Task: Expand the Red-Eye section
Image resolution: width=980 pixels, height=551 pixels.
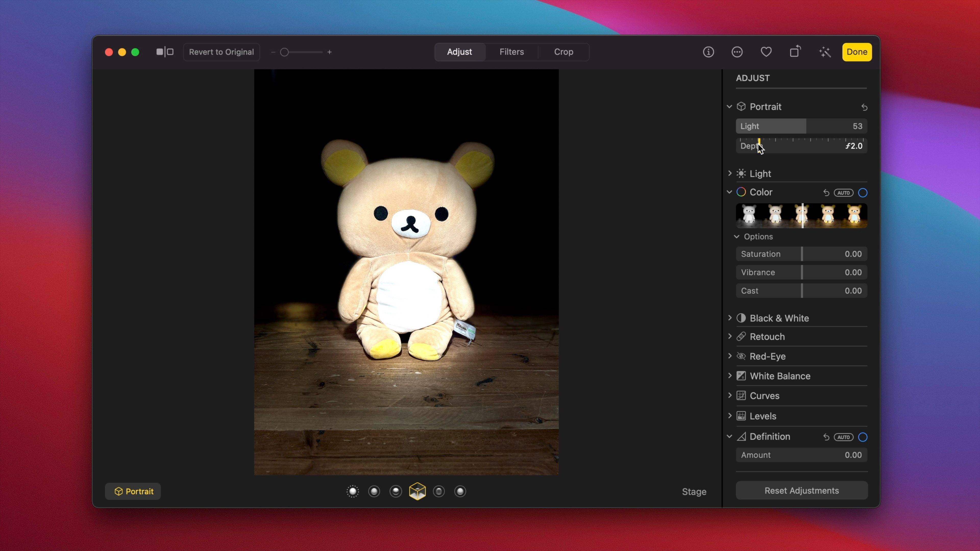Action: (729, 356)
